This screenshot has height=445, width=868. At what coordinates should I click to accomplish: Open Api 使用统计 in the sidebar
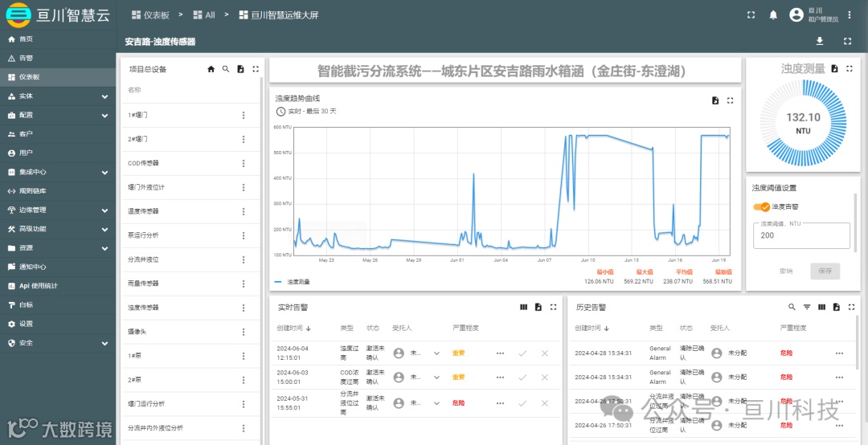pyautogui.click(x=58, y=286)
